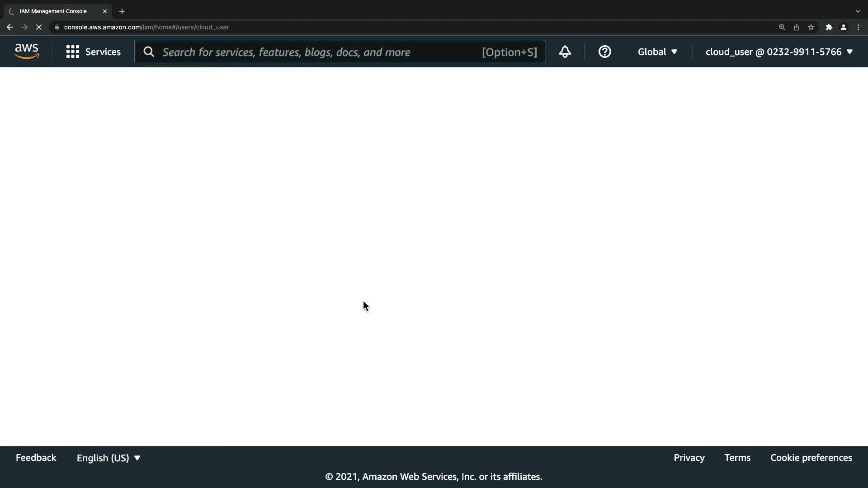The image size is (868, 488).
Task: Open the Services grid menu
Action: point(93,52)
